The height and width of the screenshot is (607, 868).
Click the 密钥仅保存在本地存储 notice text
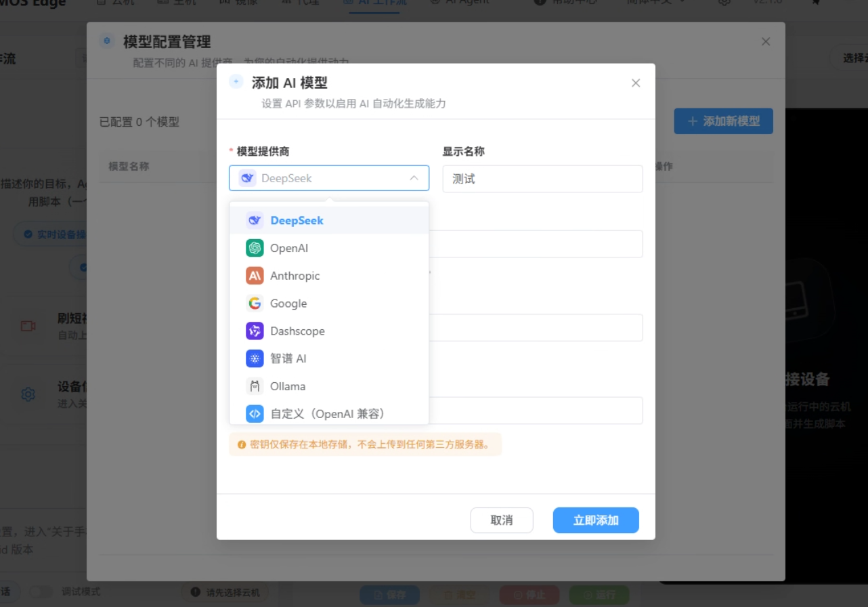(x=370, y=444)
